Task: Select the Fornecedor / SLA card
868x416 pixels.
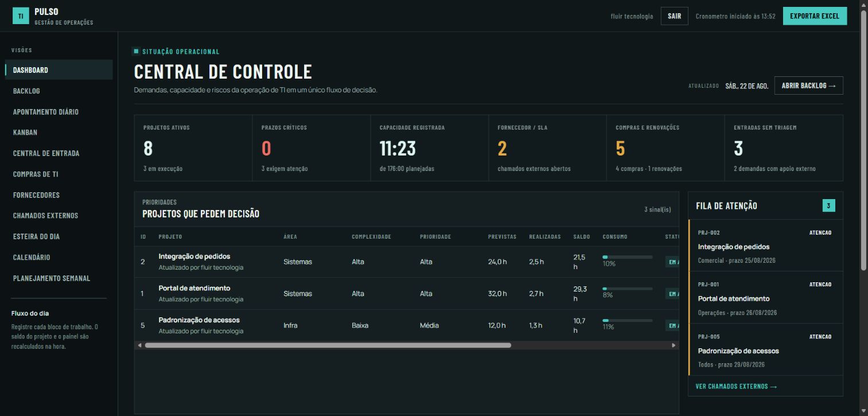Action: [x=548, y=148]
